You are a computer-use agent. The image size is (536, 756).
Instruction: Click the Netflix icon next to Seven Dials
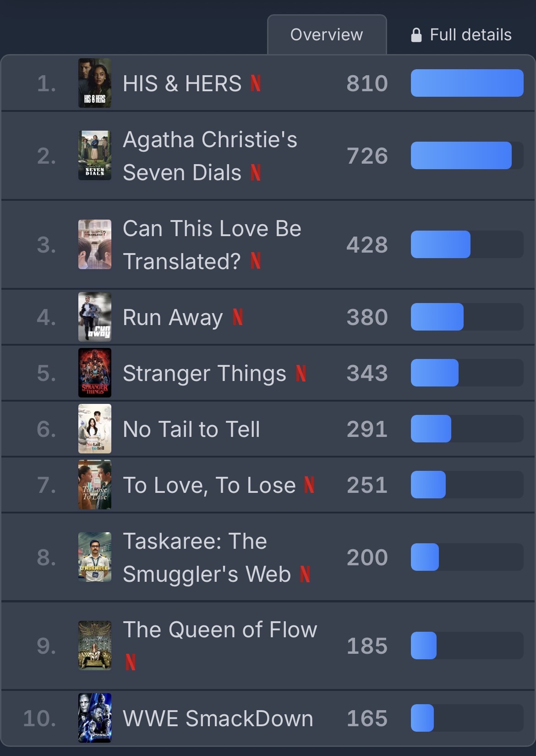256,173
